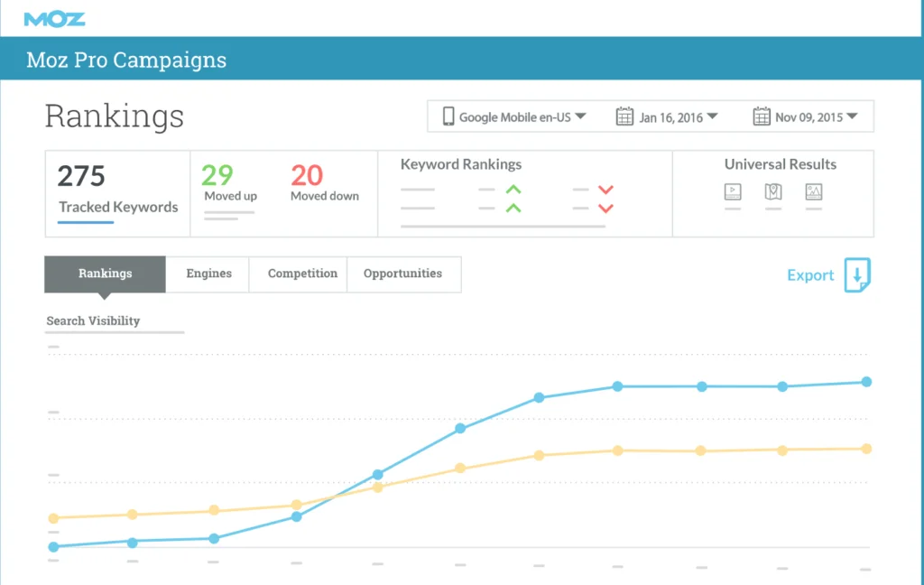Image resolution: width=924 pixels, height=585 pixels.
Task: Select the video result icon in Universal Results
Action: point(733,191)
